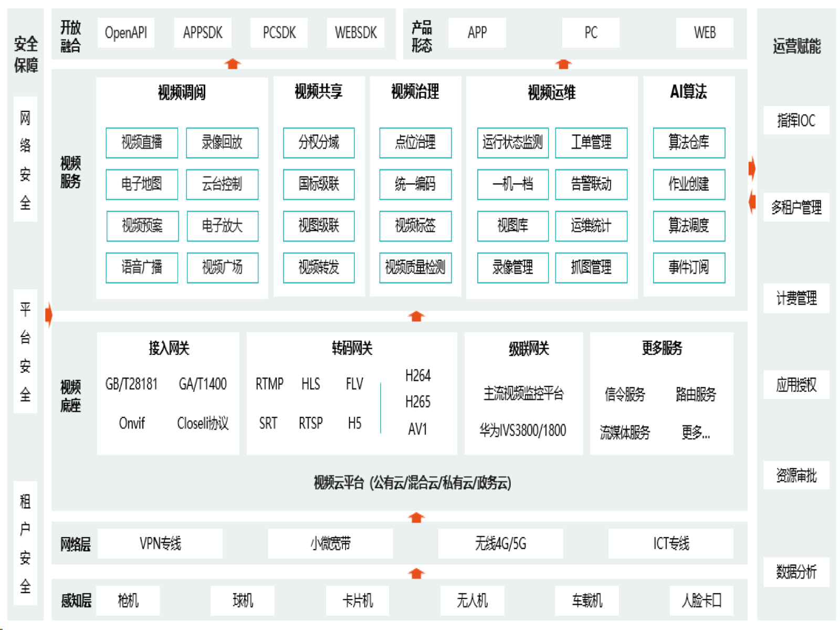Screen dimensions: 840x630
Task: Click the 资源审批 box
Action: click(796, 476)
